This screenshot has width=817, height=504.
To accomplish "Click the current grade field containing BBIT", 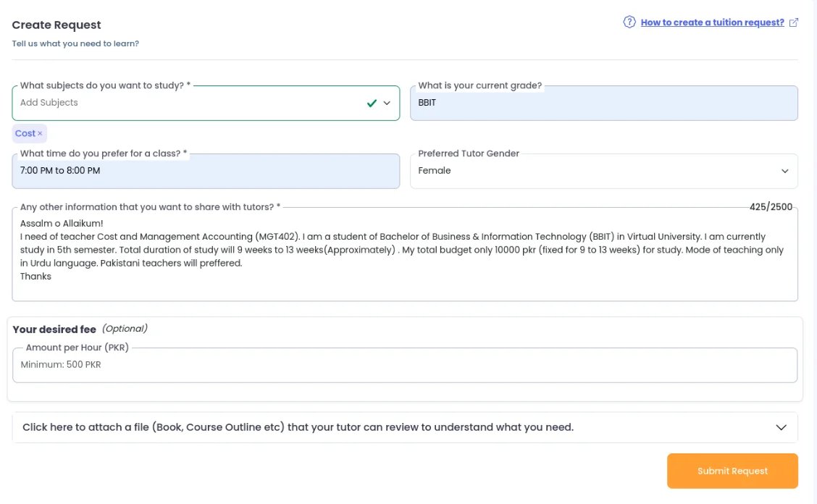I will [603, 103].
